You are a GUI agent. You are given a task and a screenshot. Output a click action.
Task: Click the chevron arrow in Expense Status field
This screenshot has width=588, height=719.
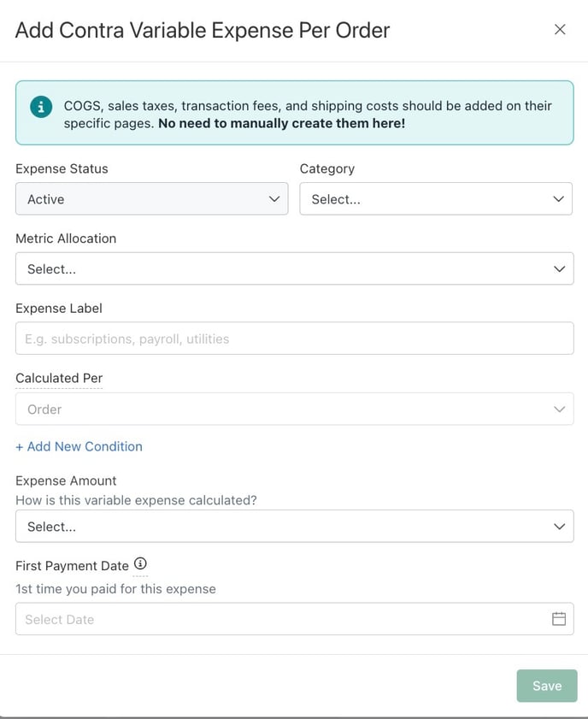274,199
